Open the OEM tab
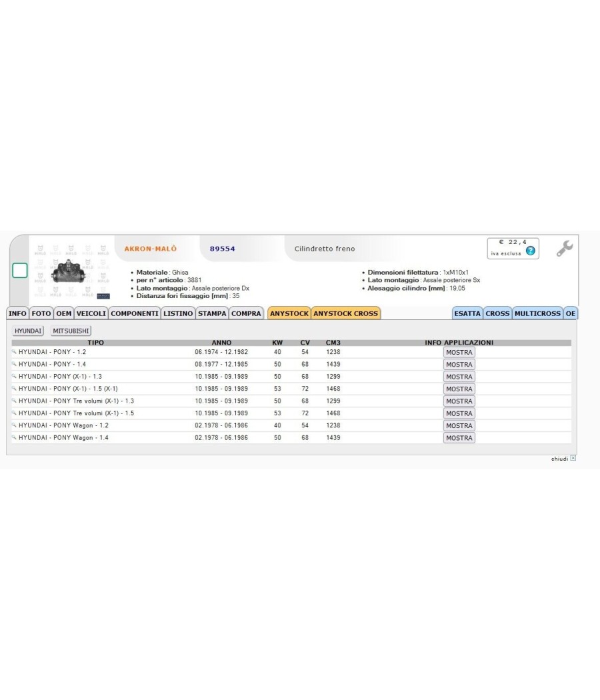The width and height of the screenshot is (600, 700). coord(64,313)
